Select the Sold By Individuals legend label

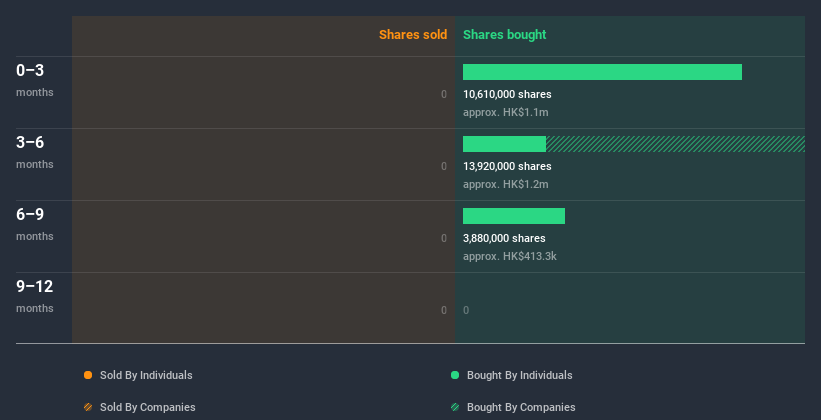pos(146,375)
